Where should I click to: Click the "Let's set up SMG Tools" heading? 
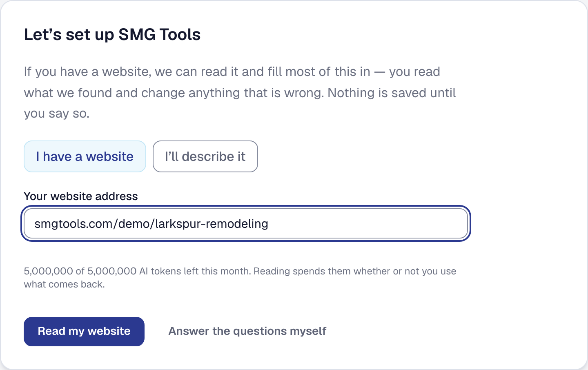pyautogui.click(x=112, y=35)
